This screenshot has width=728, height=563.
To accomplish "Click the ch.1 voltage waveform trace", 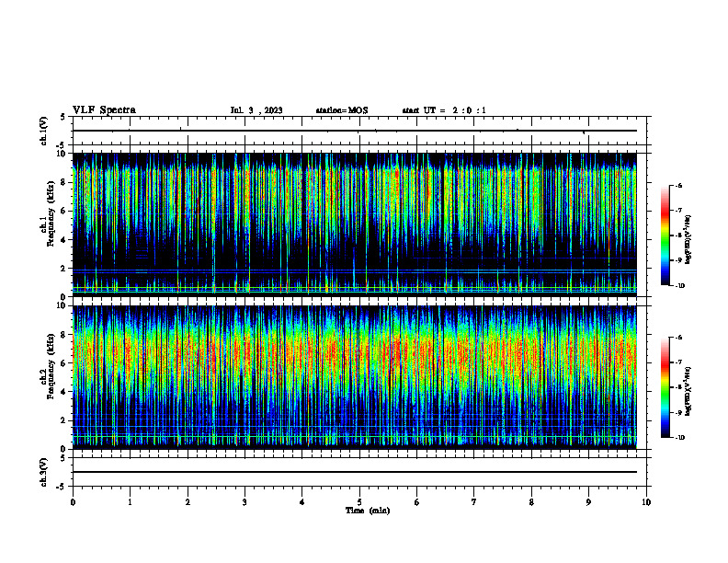I will (x=354, y=131).
